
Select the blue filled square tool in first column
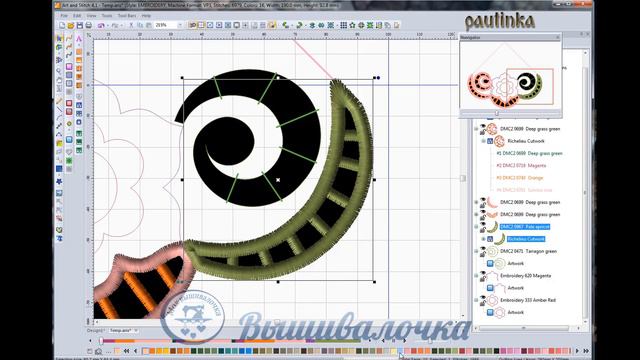[59, 169]
